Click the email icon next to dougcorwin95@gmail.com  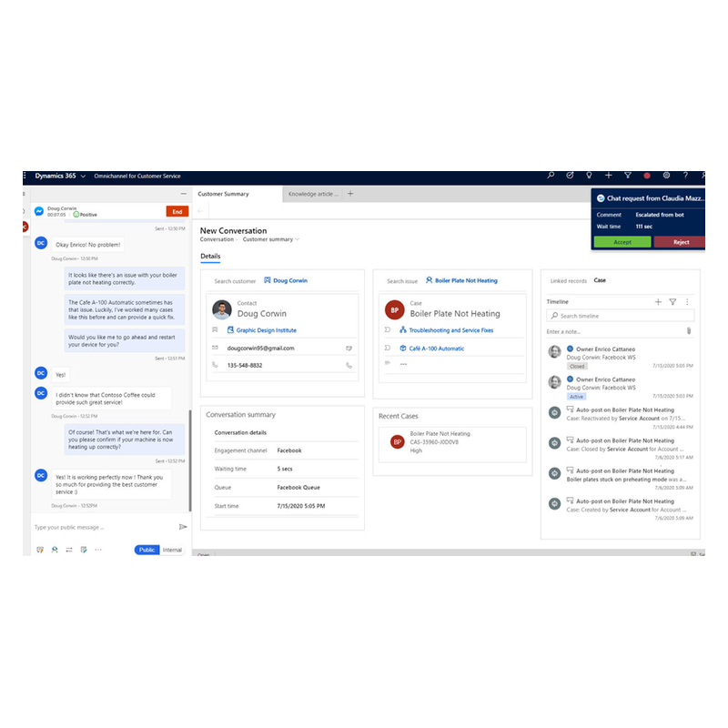point(349,349)
